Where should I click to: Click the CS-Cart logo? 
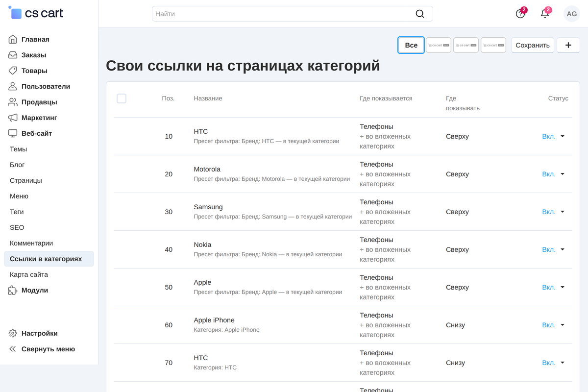(36, 13)
